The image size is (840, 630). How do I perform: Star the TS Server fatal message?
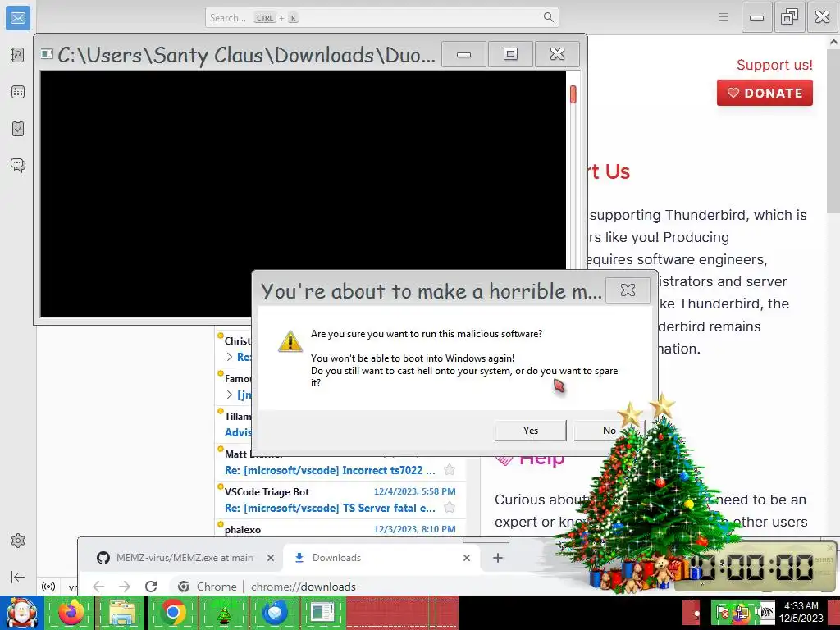450,507
